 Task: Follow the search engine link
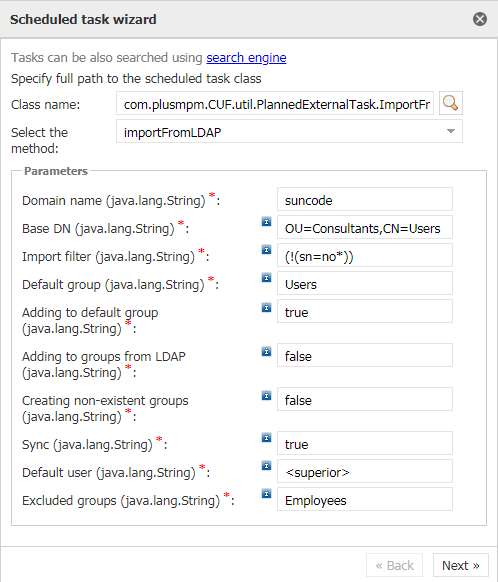pos(246,58)
